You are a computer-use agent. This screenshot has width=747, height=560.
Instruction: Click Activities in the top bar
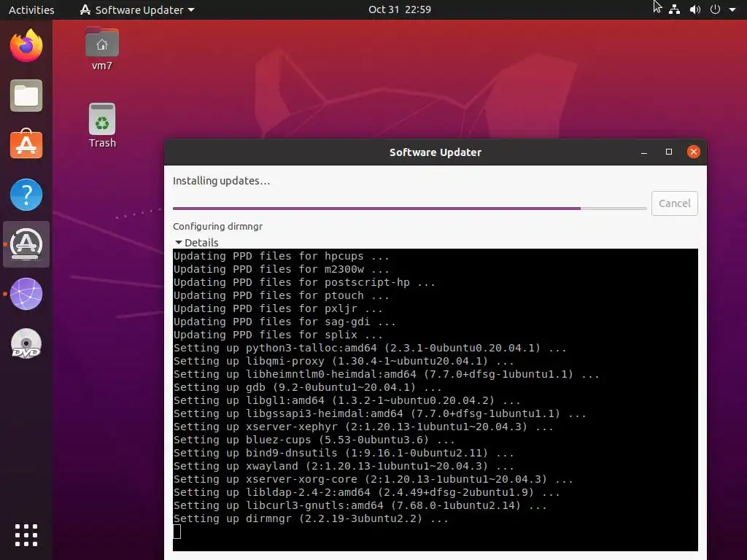click(31, 9)
